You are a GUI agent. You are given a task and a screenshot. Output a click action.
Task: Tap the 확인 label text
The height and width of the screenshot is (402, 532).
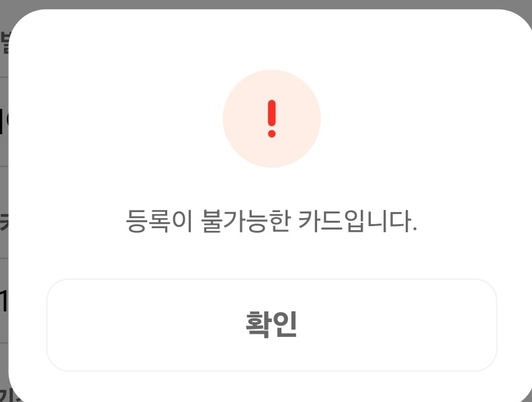tap(271, 324)
